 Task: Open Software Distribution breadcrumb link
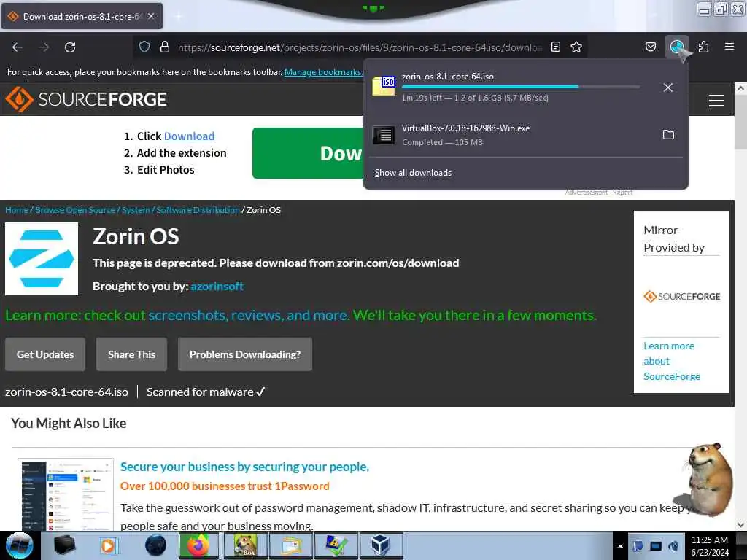[198, 210]
